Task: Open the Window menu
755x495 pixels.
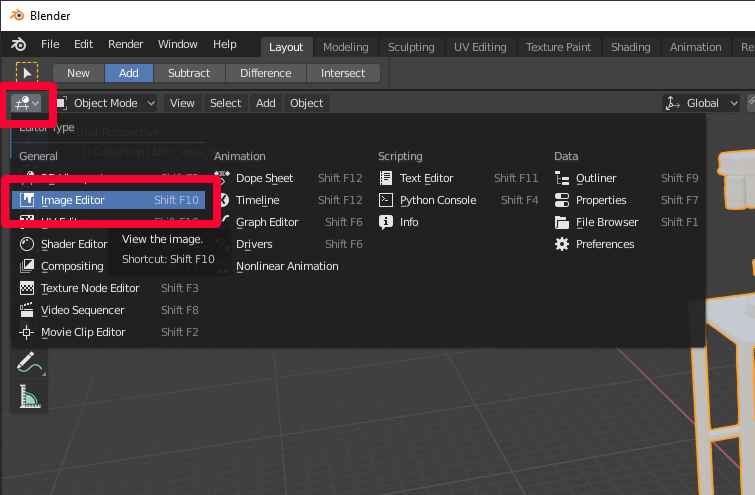Action: coord(178,44)
